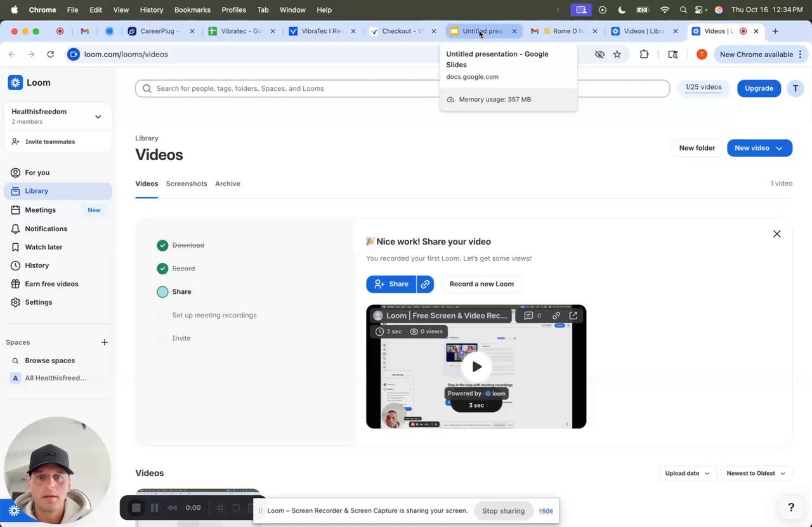Open Watch later in the sidebar

click(x=58, y=247)
